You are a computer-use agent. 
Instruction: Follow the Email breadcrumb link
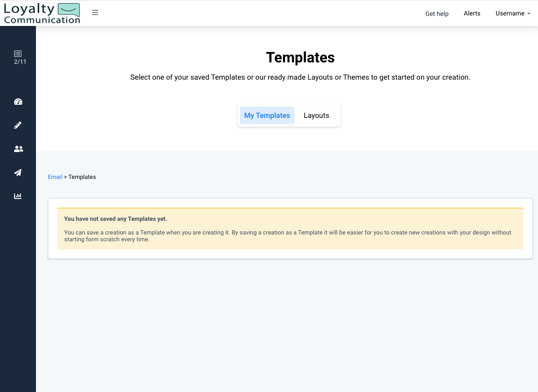(x=55, y=177)
